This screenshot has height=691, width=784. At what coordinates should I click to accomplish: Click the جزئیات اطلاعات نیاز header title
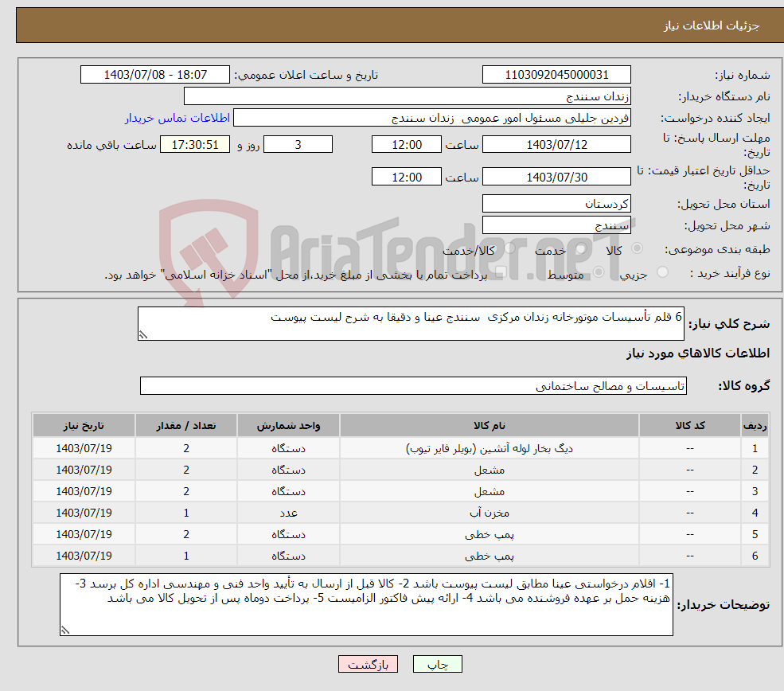(712, 25)
